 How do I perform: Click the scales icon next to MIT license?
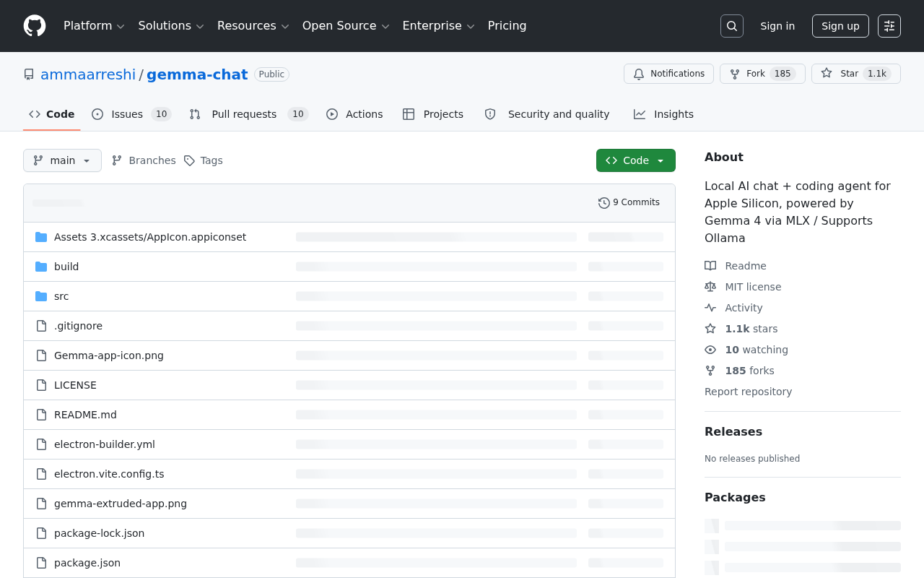tap(710, 287)
